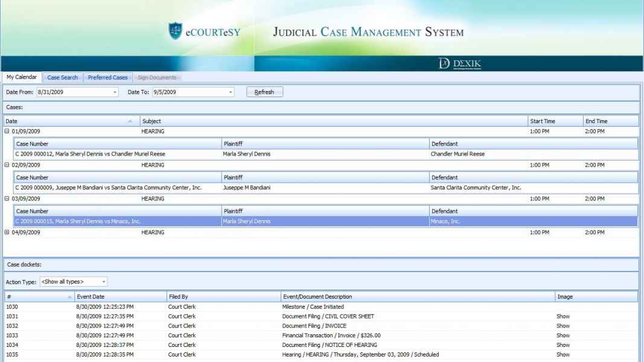Show image for NOTICE OF HEARING filing

pyautogui.click(x=563, y=345)
